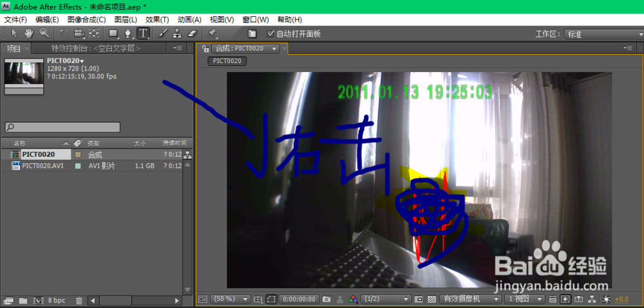Show channel and color management settings
This screenshot has width=644, height=308.
pyautogui.click(x=353, y=299)
